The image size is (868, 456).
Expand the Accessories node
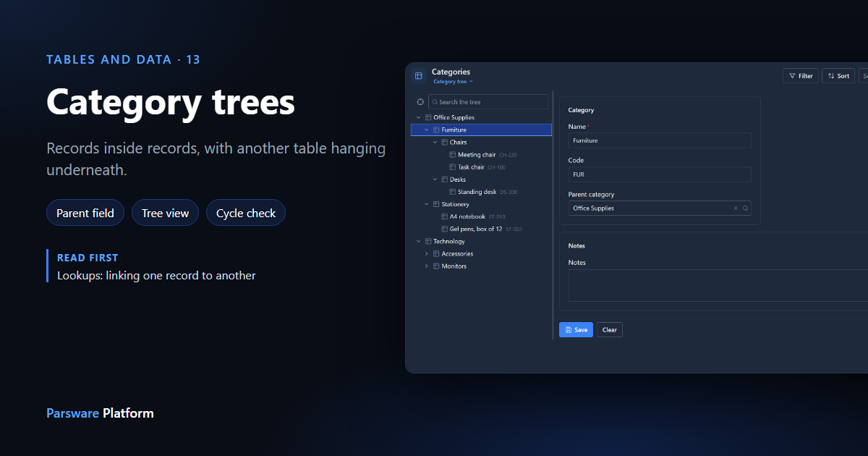pyautogui.click(x=427, y=254)
